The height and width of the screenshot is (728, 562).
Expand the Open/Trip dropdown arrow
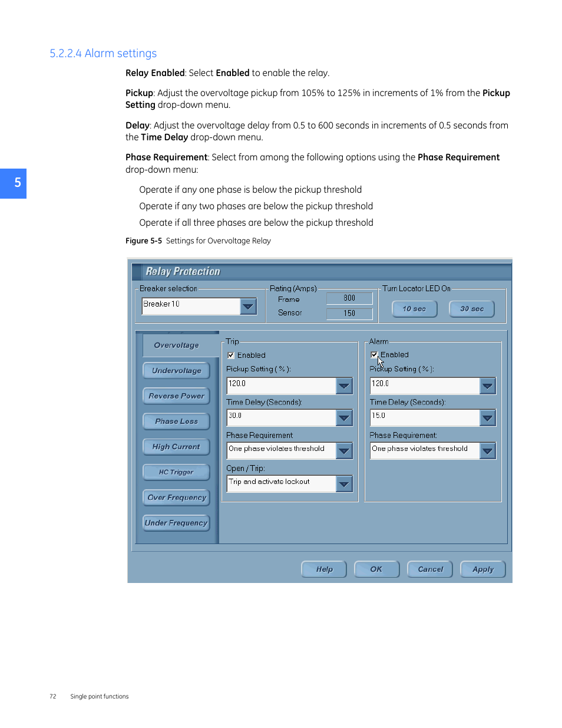(344, 484)
